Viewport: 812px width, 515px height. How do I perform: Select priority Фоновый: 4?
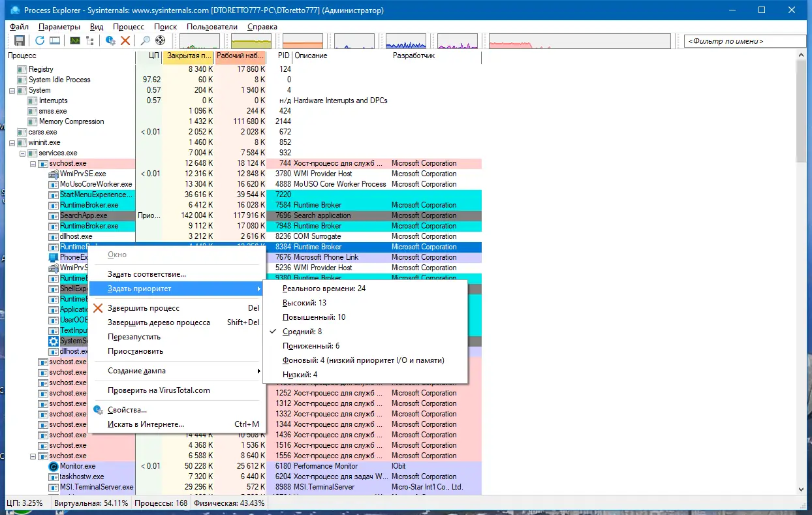pyautogui.click(x=365, y=360)
